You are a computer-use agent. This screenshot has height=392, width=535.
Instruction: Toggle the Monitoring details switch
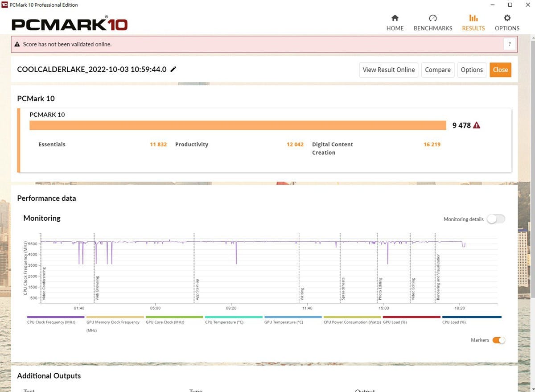(x=496, y=219)
